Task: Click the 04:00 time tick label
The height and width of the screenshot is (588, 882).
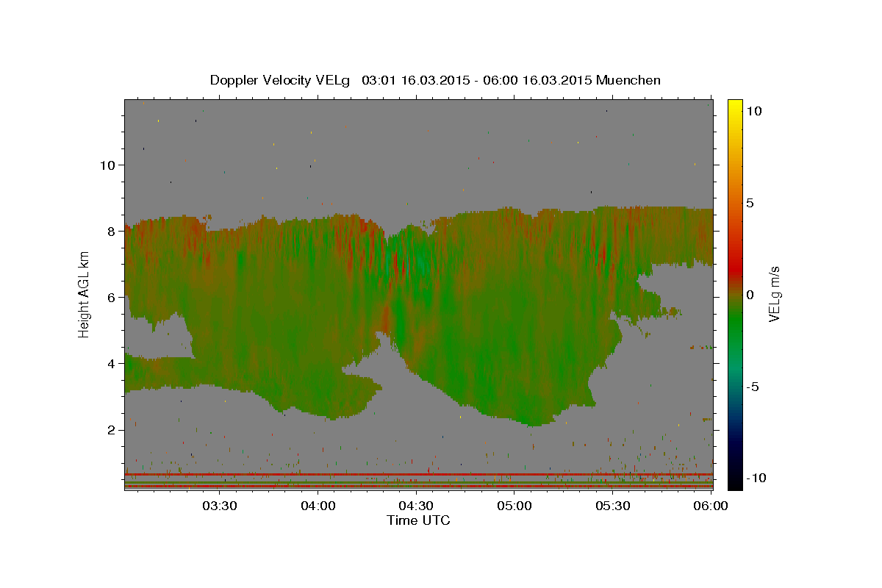Action: [318, 506]
